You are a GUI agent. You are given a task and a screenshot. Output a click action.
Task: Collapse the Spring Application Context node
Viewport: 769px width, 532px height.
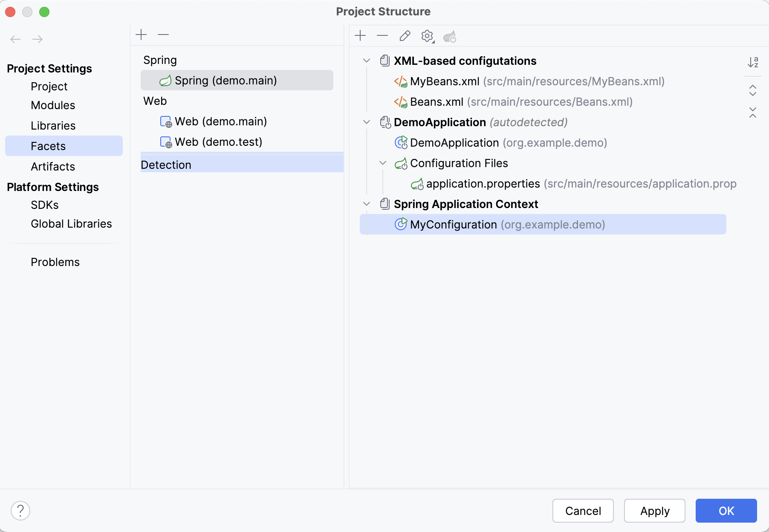(367, 204)
